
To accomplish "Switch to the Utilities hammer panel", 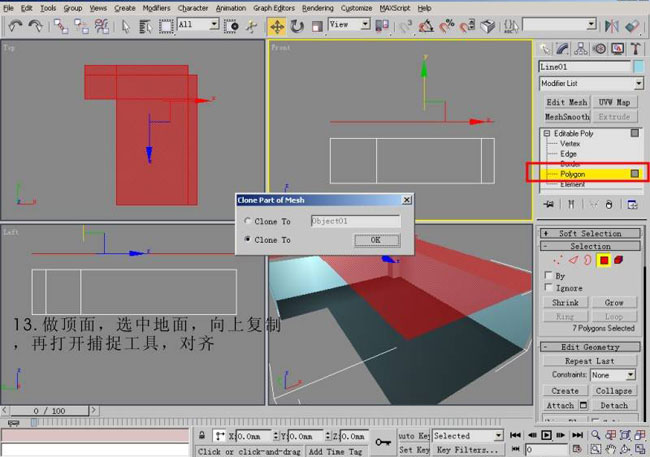I will tap(633, 48).
